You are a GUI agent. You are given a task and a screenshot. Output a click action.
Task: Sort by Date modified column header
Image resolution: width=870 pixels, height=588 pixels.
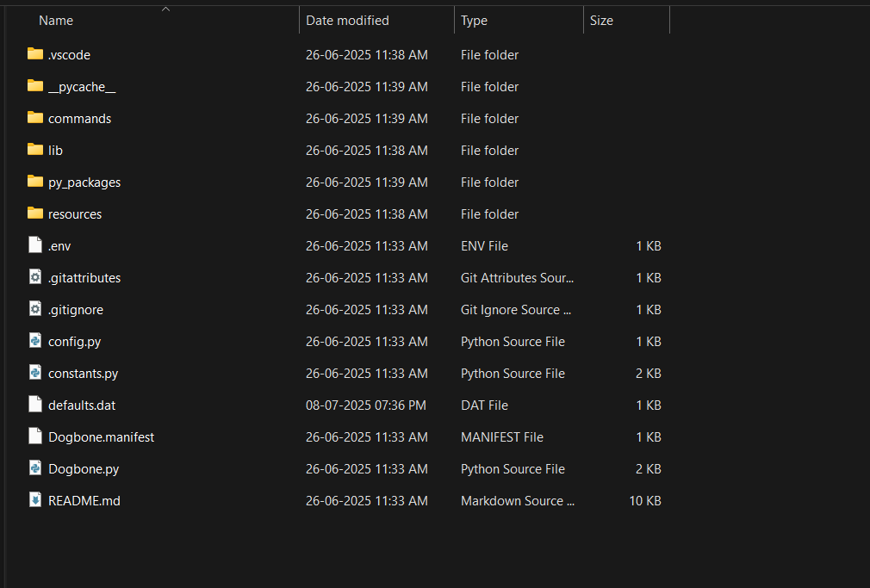347,21
